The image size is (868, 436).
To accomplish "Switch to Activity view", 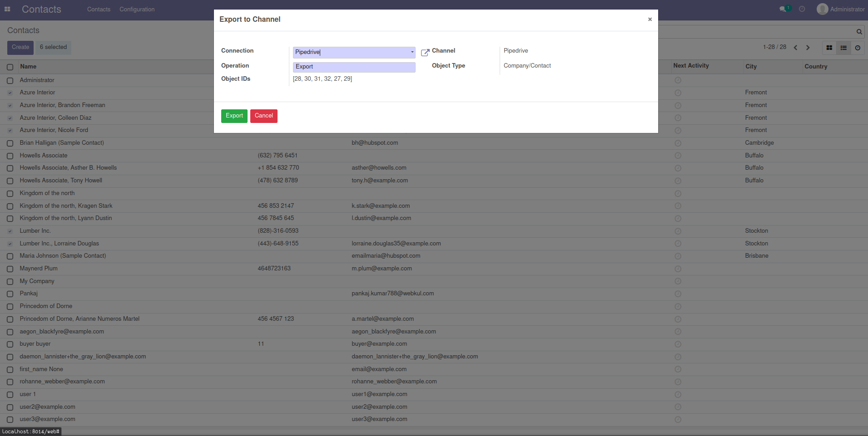I will [858, 48].
